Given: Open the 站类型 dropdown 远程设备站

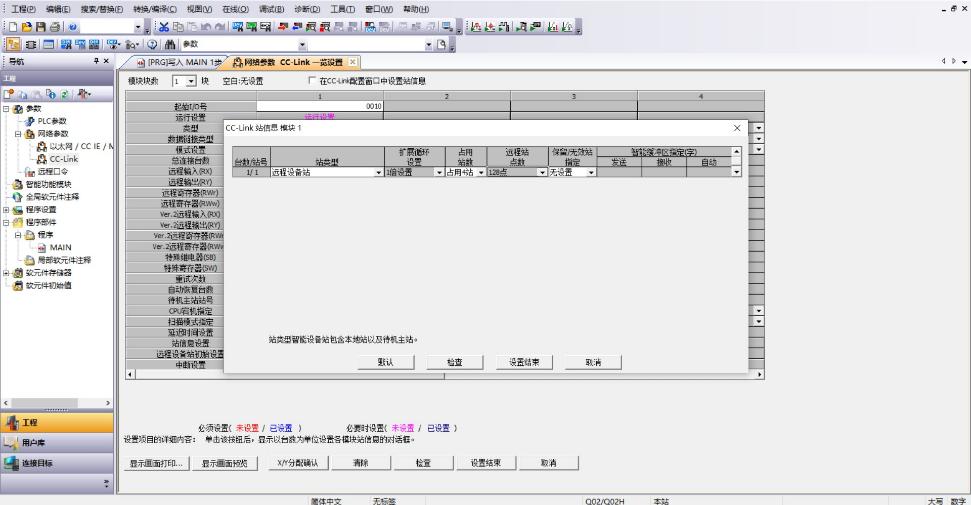Looking at the screenshot, I should pos(378,172).
